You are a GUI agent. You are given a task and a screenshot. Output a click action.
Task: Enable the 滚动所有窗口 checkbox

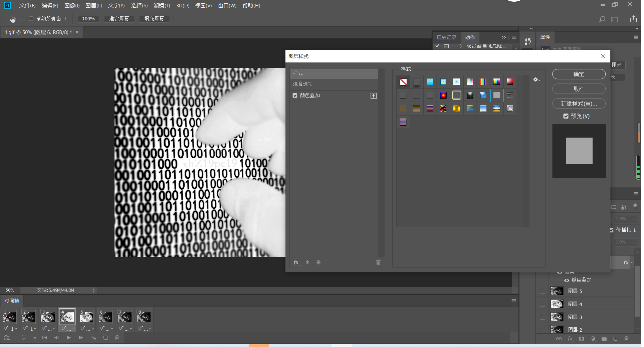click(31, 19)
